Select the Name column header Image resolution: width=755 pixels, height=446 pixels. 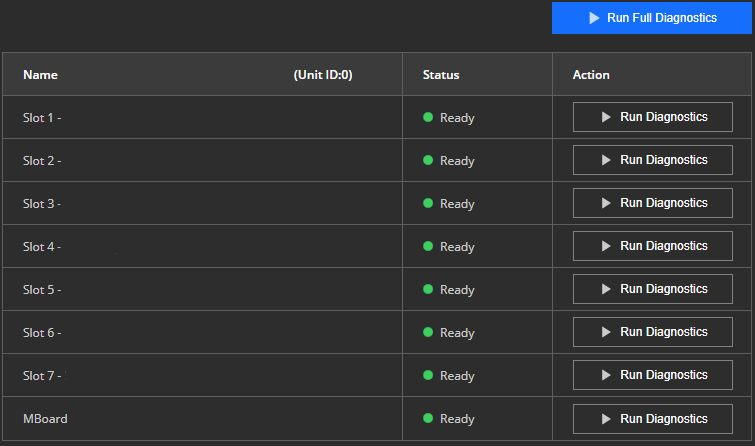40,75
